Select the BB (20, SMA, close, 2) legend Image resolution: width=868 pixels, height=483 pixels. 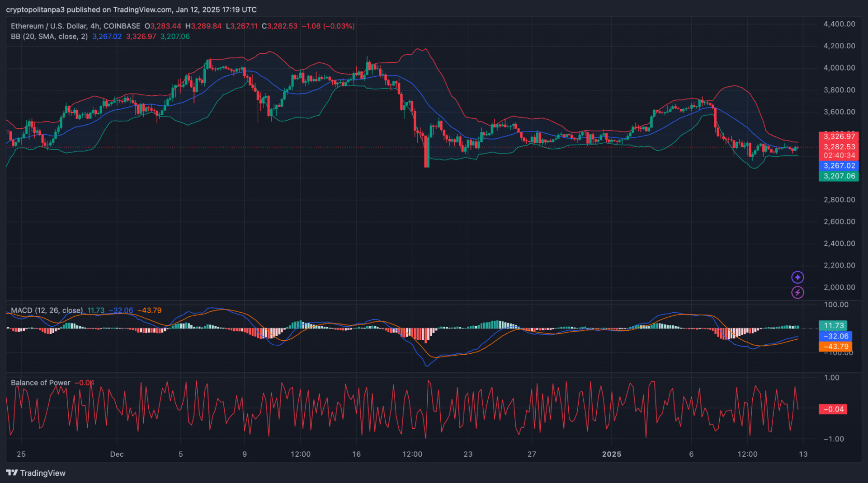coord(49,37)
